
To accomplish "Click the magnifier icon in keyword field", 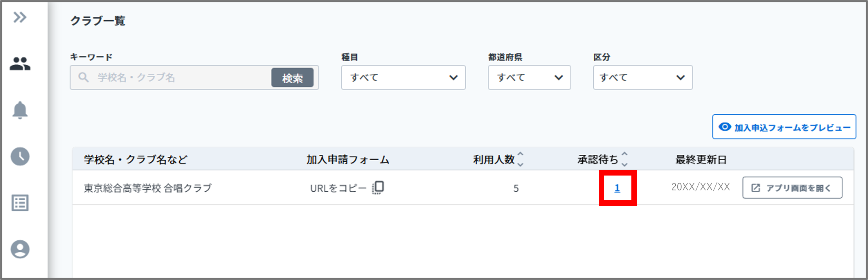I will coord(83,77).
